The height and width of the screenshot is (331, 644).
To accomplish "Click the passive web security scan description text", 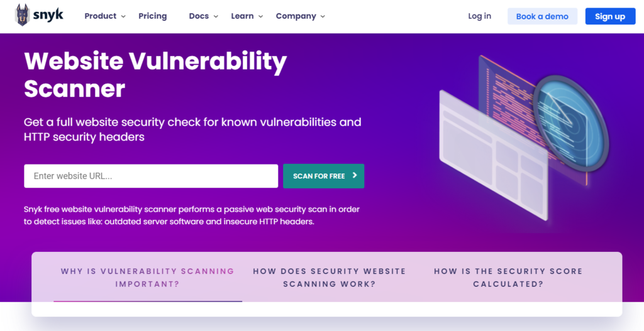I will tap(192, 215).
